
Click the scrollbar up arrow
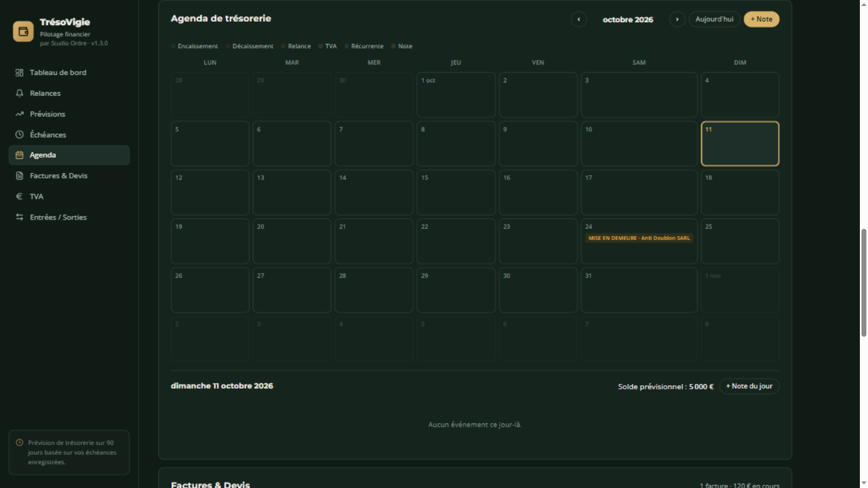click(864, 4)
